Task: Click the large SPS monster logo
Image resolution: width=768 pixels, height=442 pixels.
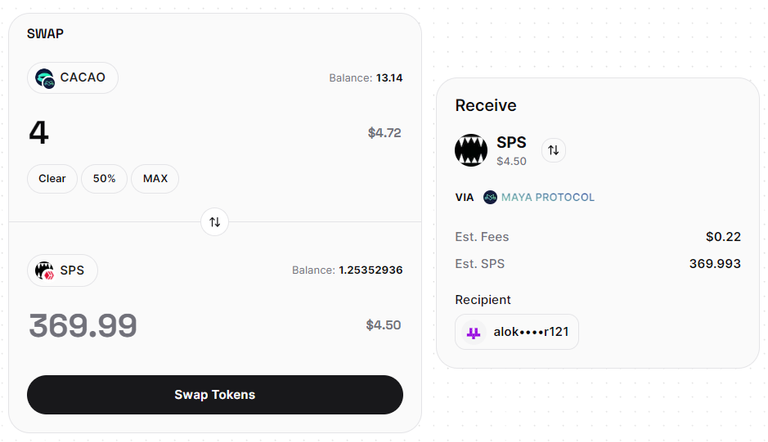Action: tap(471, 150)
